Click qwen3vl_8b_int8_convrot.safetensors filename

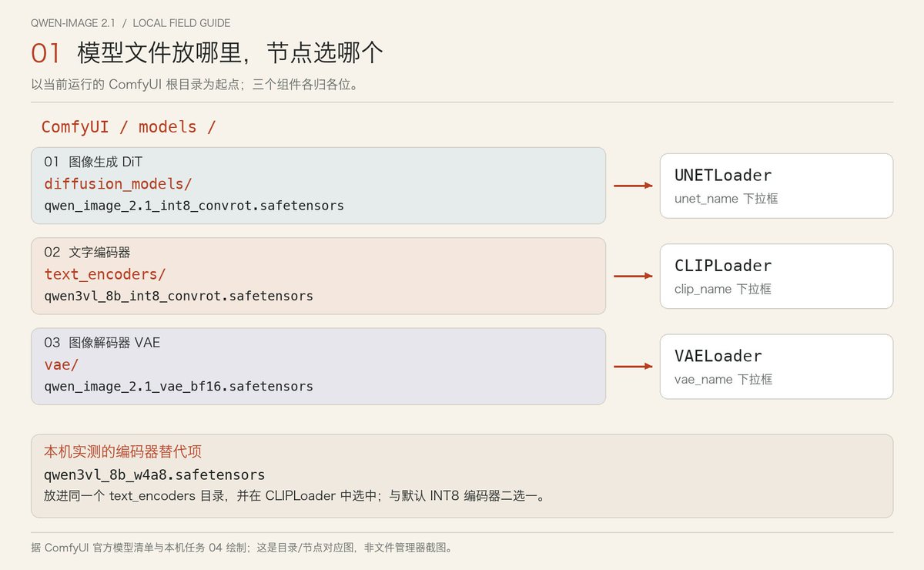179,296
